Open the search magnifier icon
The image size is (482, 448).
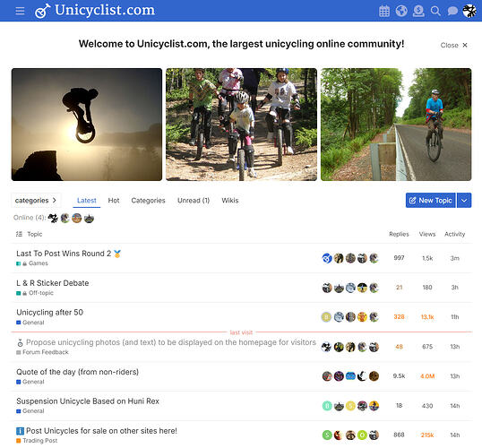coord(435,11)
